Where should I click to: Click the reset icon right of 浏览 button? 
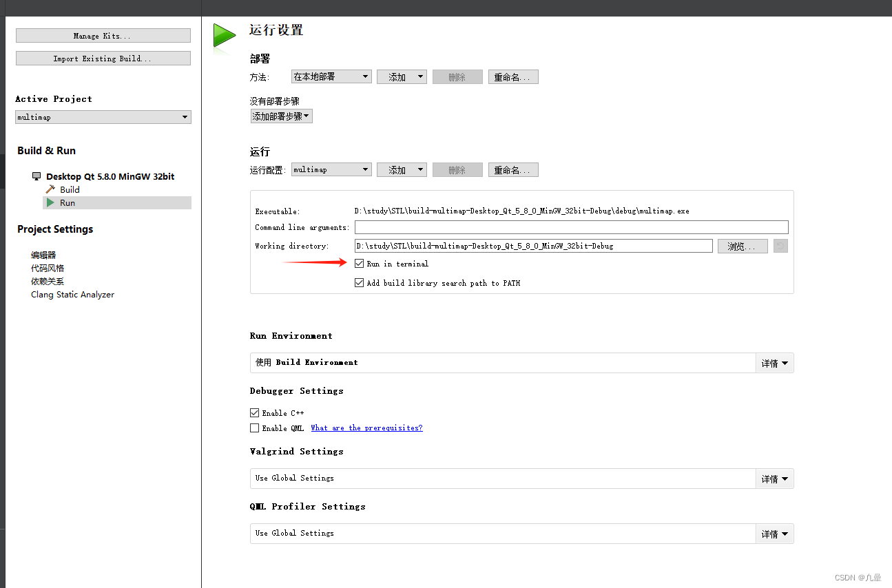click(x=779, y=245)
